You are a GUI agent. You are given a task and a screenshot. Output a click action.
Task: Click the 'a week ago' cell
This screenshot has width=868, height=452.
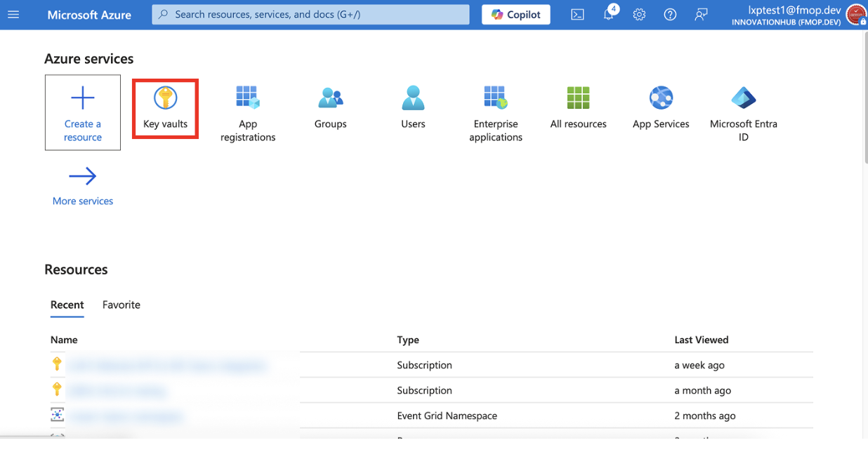pos(699,365)
